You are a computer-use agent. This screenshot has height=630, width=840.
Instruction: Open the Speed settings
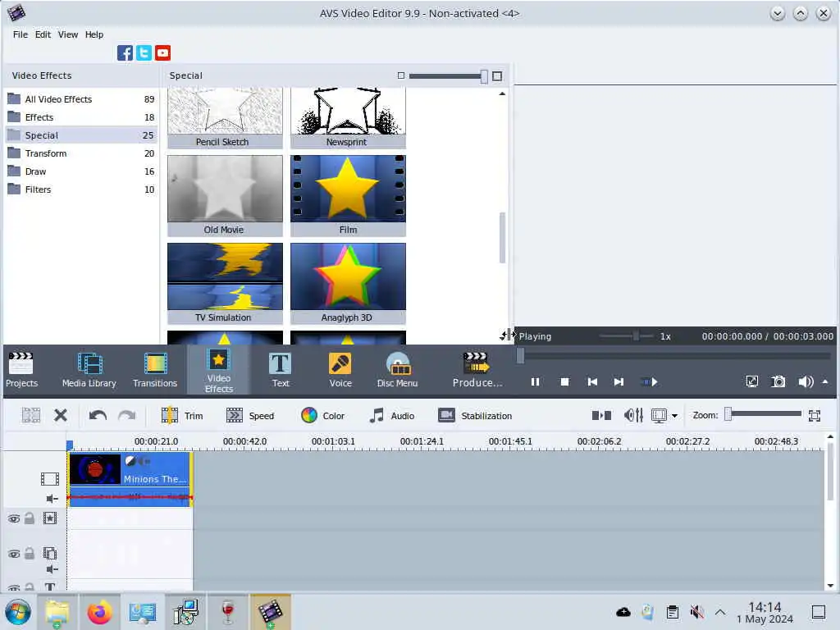(x=250, y=416)
